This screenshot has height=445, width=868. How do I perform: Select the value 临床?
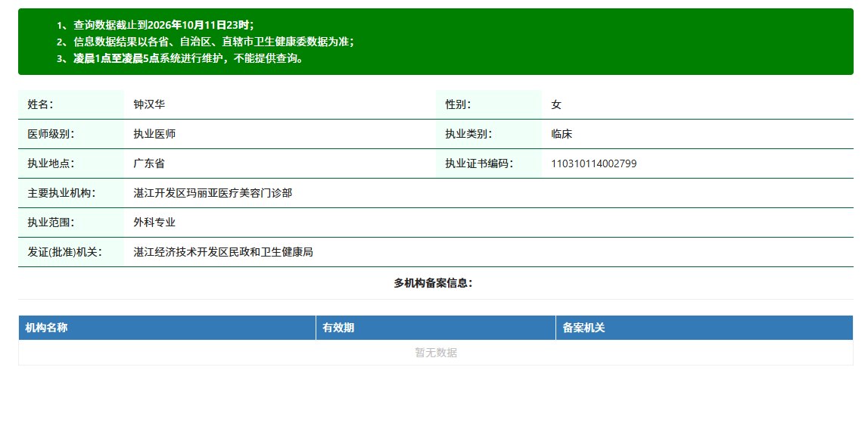(562, 134)
